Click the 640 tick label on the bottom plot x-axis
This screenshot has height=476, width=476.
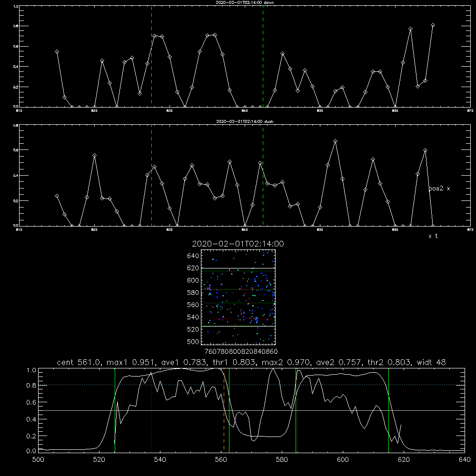pos(465,460)
